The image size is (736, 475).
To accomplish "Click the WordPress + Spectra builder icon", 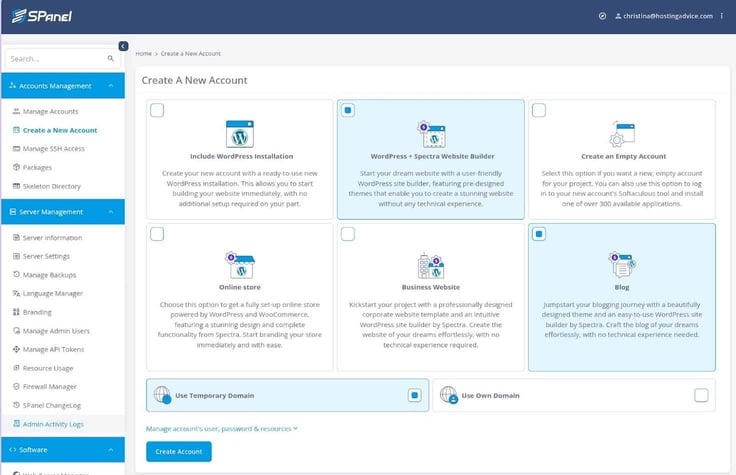I will click(x=431, y=134).
